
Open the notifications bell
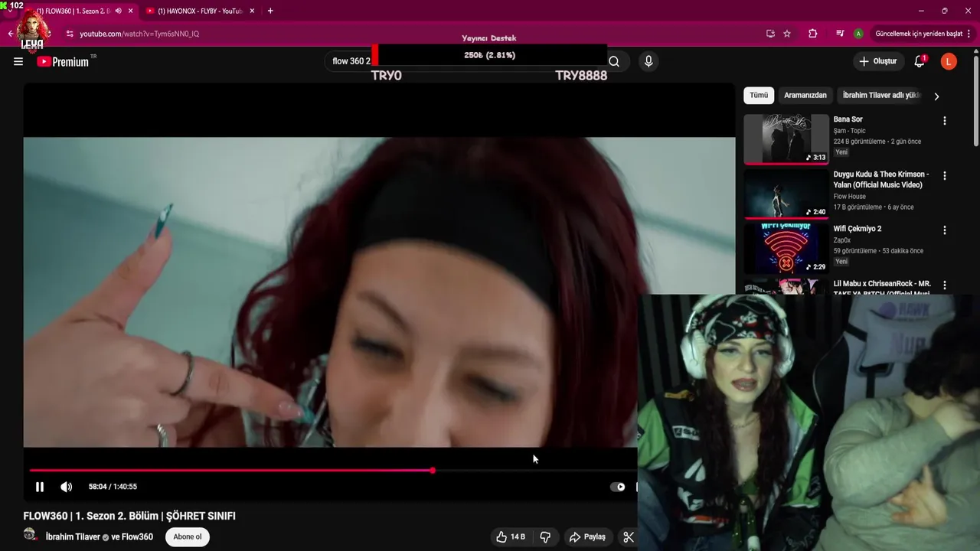pyautogui.click(x=920, y=61)
